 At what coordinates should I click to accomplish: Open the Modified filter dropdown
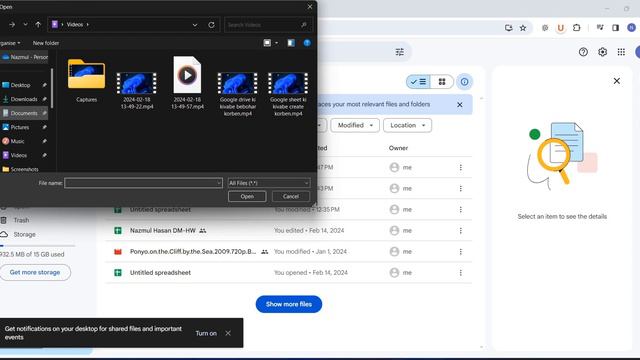tap(355, 125)
